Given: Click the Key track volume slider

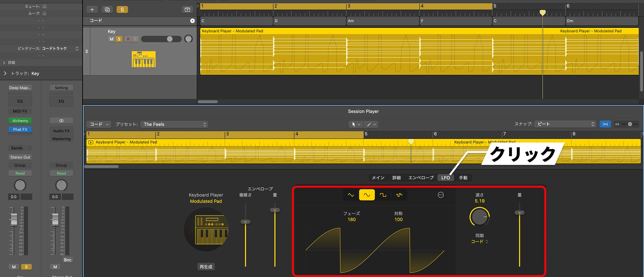Looking at the screenshot, I should (161, 39).
